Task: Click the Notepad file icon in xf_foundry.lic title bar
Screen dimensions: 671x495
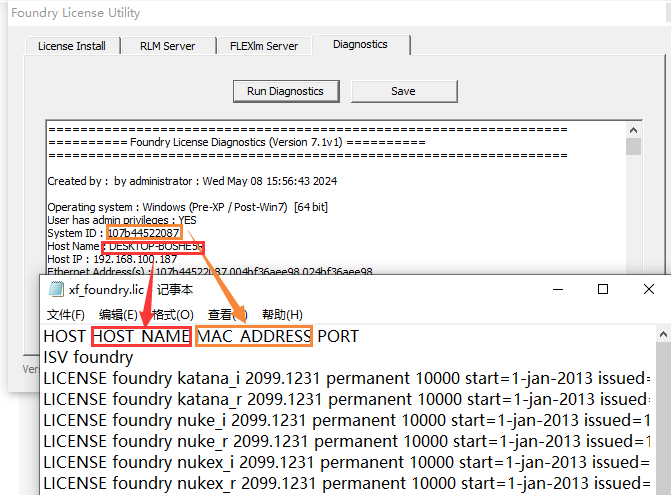Action: point(56,289)
